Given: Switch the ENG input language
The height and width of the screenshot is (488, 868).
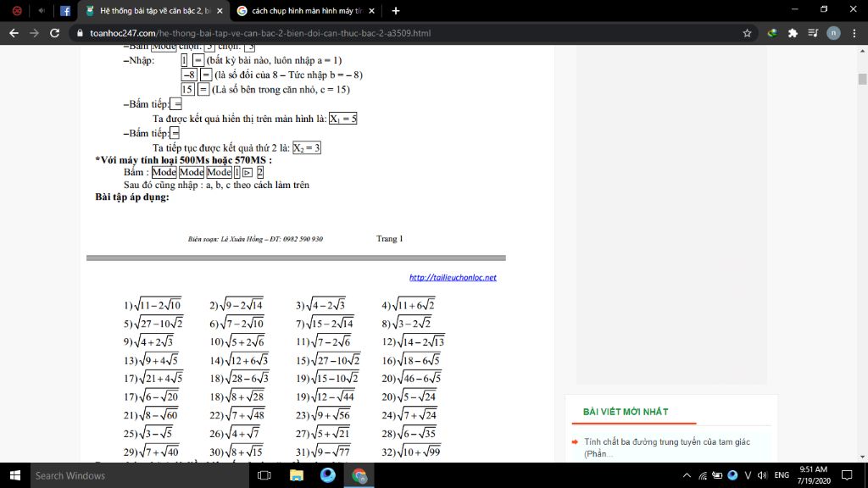Looking at the screenshot, I should pos(782,475).
